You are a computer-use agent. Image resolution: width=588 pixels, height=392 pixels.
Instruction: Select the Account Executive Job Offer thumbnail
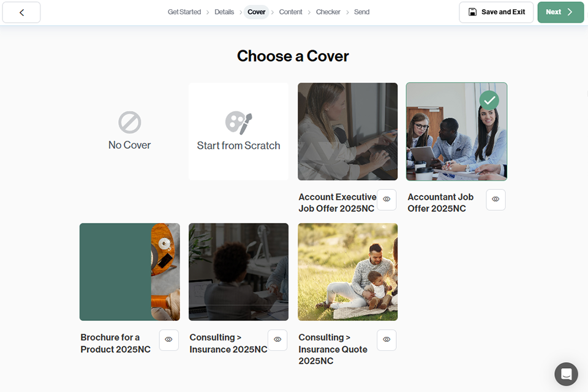click(347, 132)
